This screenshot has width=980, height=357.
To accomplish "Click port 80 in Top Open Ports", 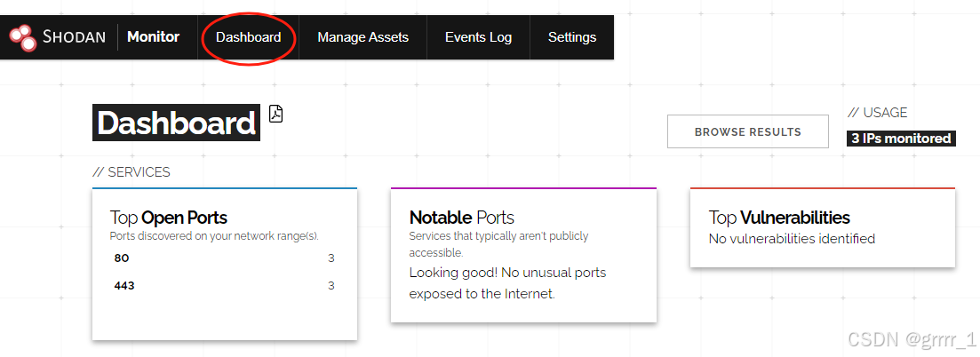I will click(121, 258).
